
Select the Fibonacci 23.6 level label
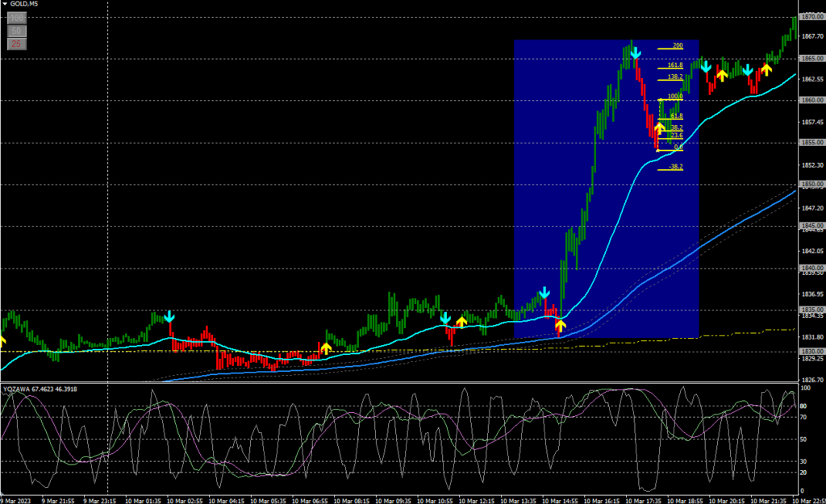click(x=677, y=135)
